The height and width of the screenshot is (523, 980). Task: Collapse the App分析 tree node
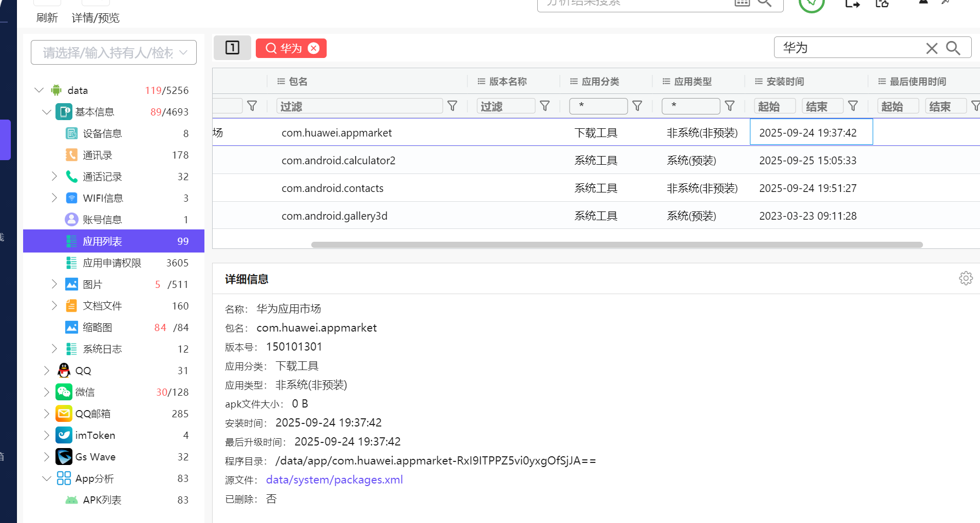click(47, 478)
